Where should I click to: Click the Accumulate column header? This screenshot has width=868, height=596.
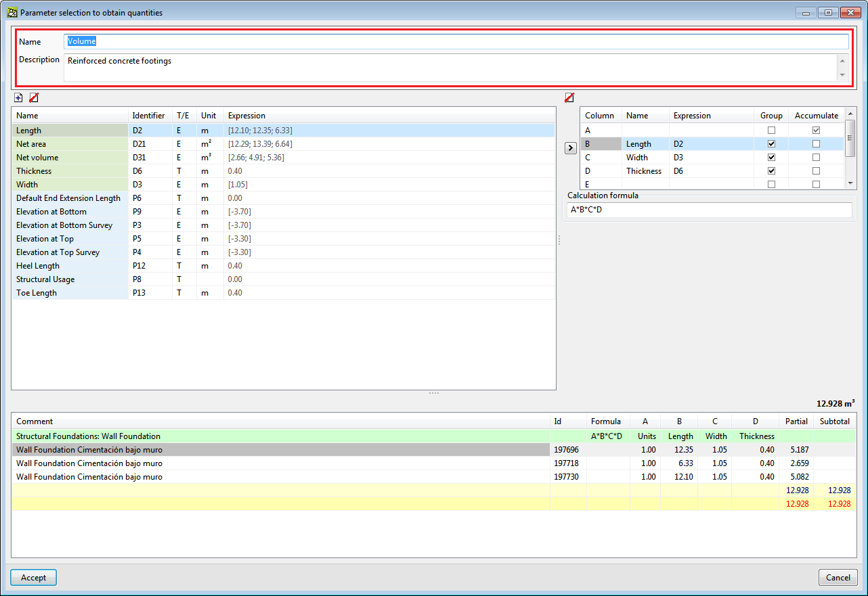817,116
